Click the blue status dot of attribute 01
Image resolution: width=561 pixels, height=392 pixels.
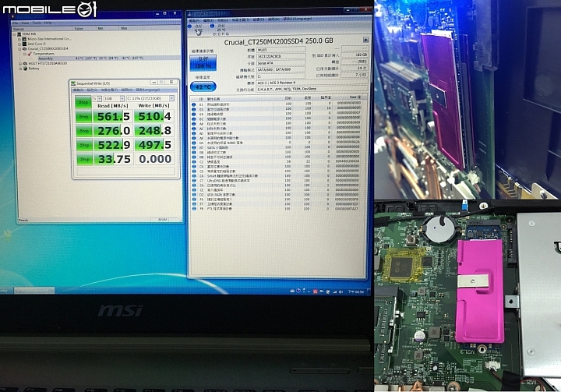tap(193, 104)
